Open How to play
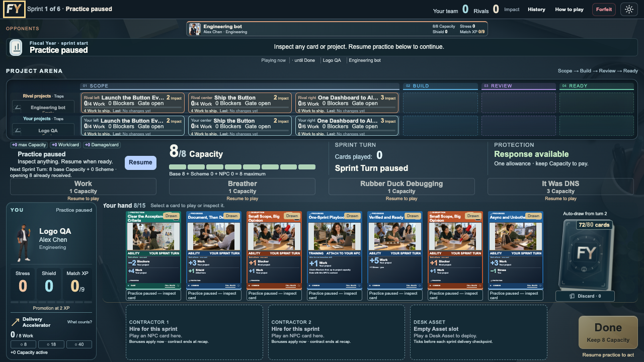Viewport: 644px width, 362px height. 569,10
